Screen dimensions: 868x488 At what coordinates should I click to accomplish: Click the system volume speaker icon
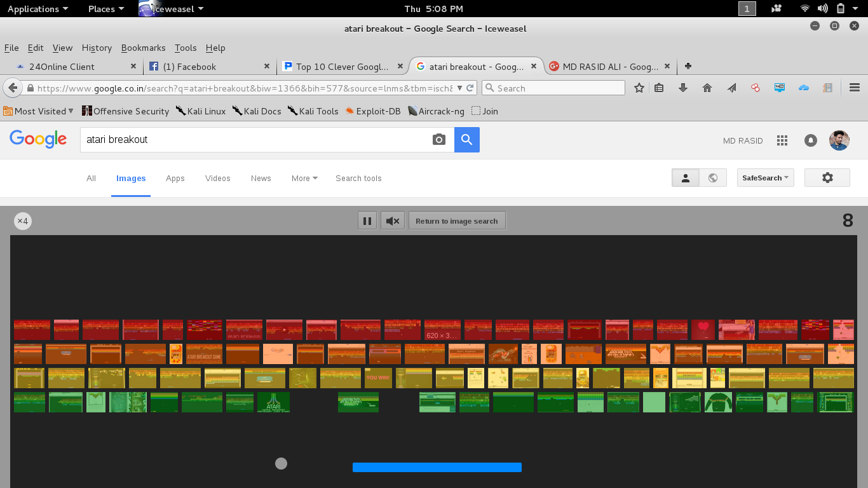click(x=823, y=8)
